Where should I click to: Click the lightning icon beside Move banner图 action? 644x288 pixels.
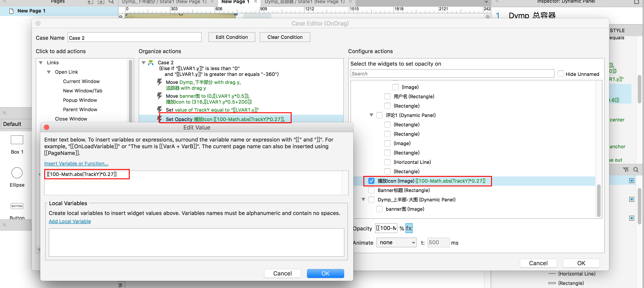click(x=159, y=96)
